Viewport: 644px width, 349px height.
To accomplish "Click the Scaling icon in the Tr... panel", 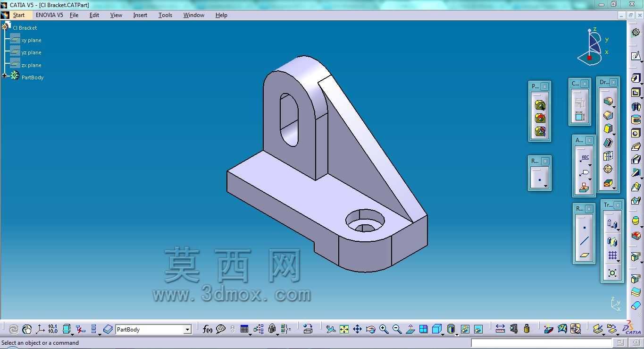I will [612, 273].
